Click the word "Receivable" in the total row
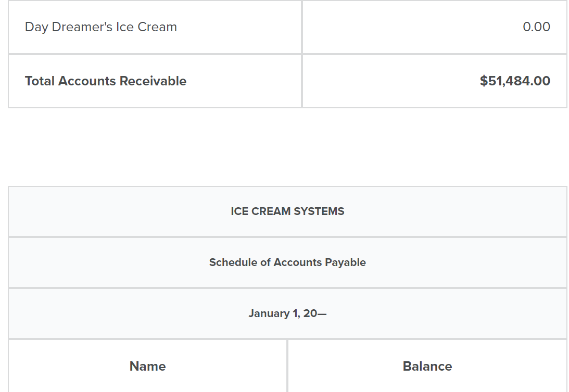Image resolution: width=569 pixels, height=392 pixels. tap(153, 81)
